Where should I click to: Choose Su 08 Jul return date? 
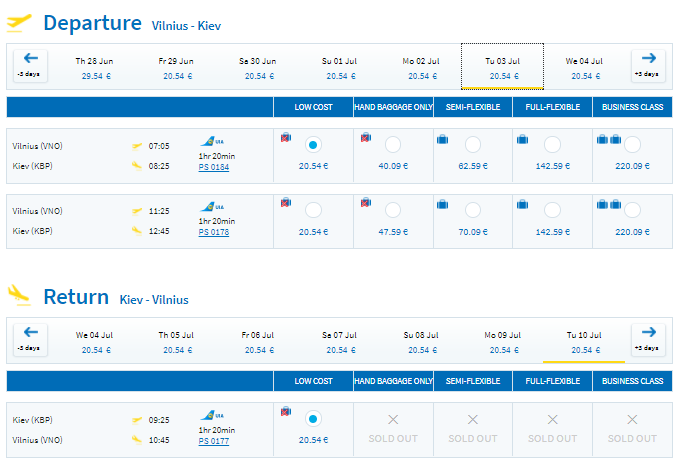(421, 342)
